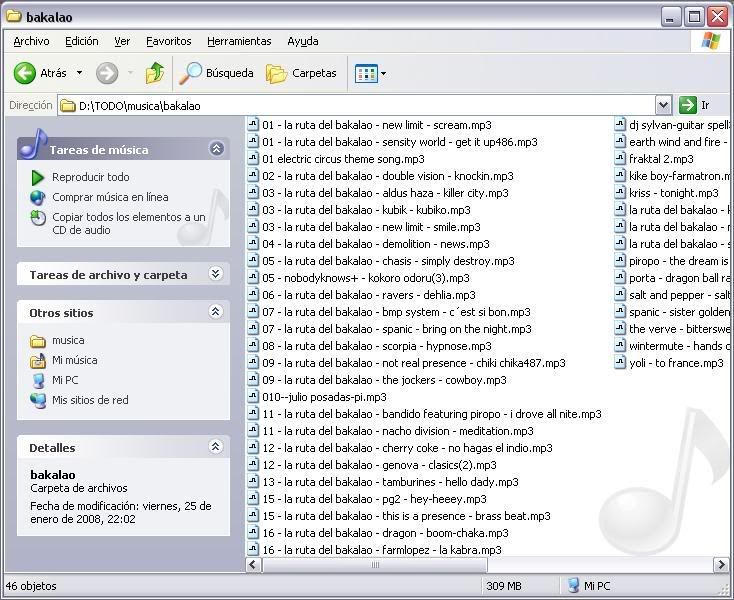Click the bakalao title bar folder icon
This screenshot has width=734, height=600.
click(14, 16)
